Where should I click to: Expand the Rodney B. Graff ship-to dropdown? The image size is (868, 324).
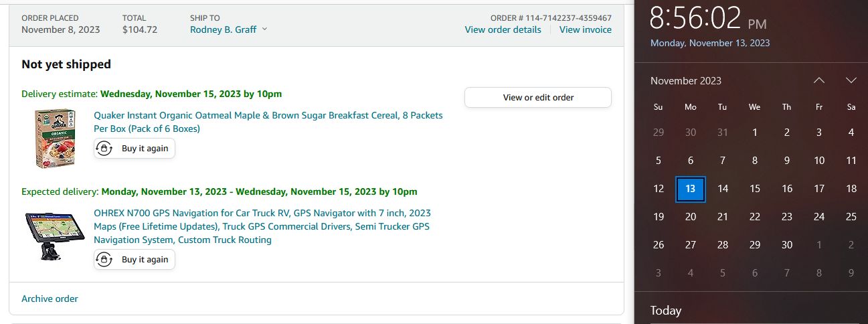228,29
